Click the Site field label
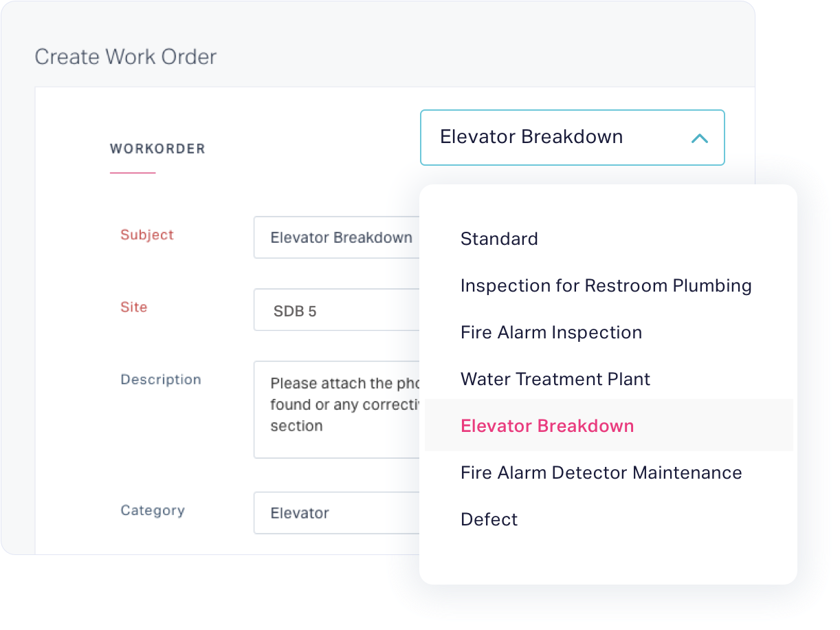The width and height of the screenshot is (840, 630). click(x=134, y=307)
